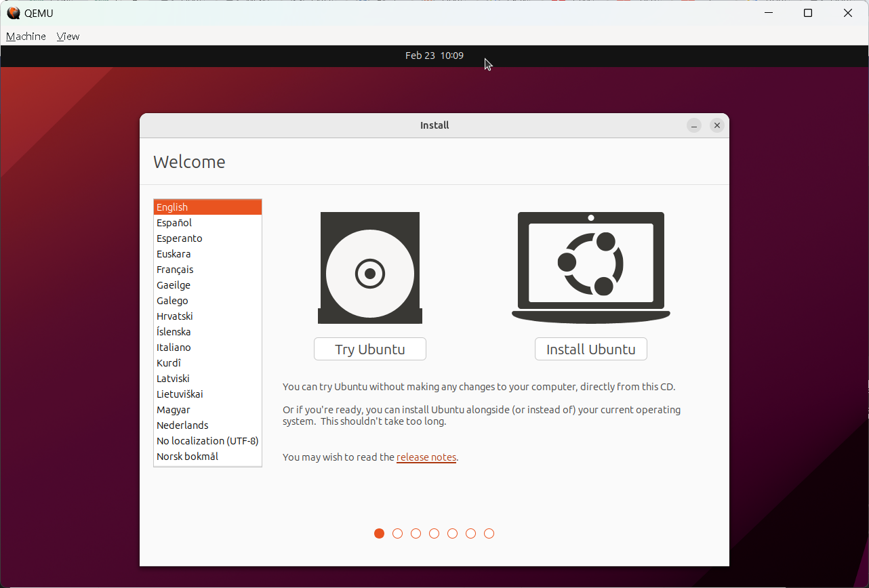The width and height of the screenshot is (869, 588).
Task: Select Euskara in the language list
Action: pos(207,254)
